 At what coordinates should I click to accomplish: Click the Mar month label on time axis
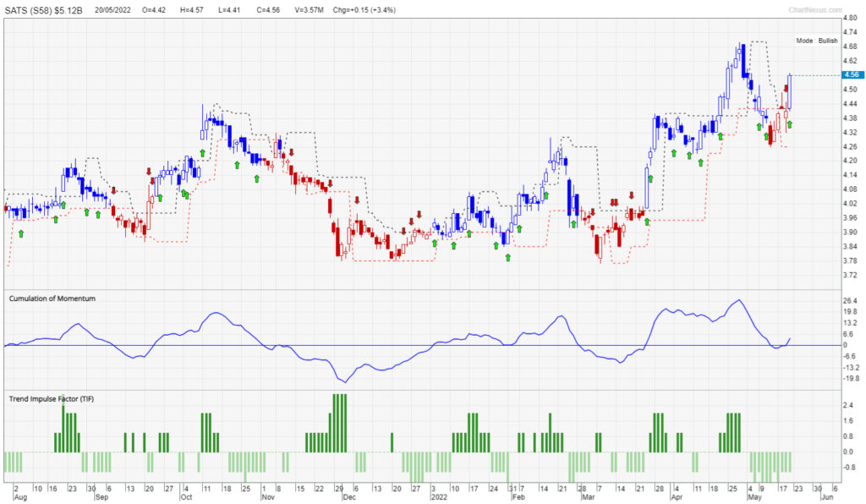pyautogui.click(x=588, y=497)
